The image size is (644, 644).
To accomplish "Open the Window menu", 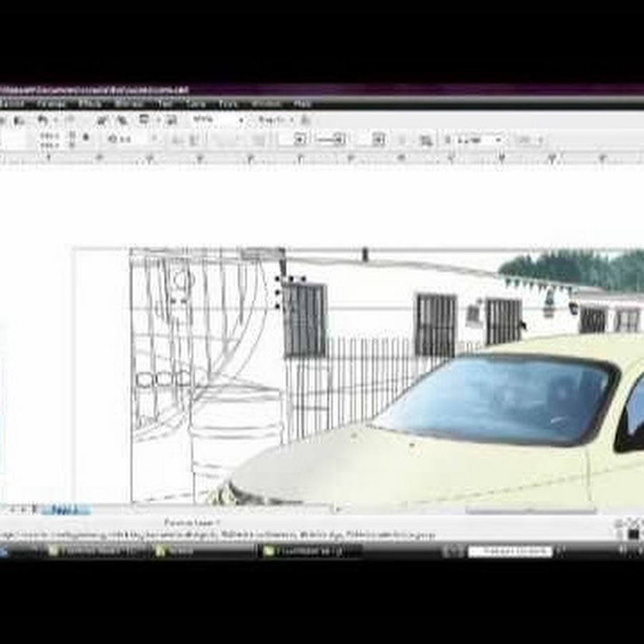I will point(265,104).
